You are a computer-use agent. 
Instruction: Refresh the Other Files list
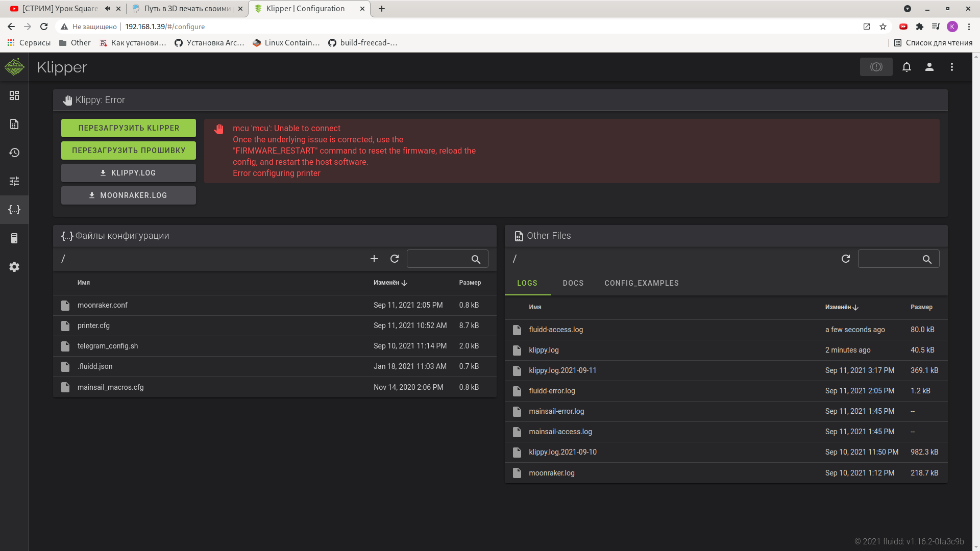[x=846, y=259]
